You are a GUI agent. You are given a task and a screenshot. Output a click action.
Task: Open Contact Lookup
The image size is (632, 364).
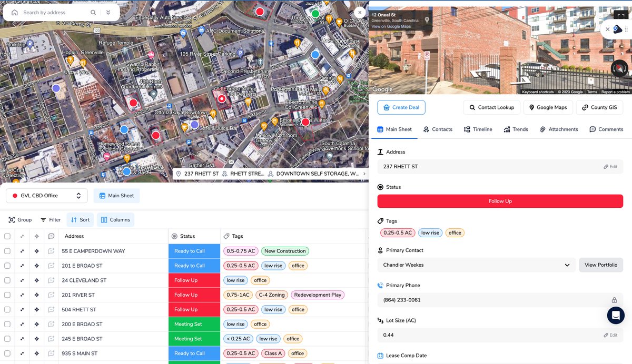point(492,107)
